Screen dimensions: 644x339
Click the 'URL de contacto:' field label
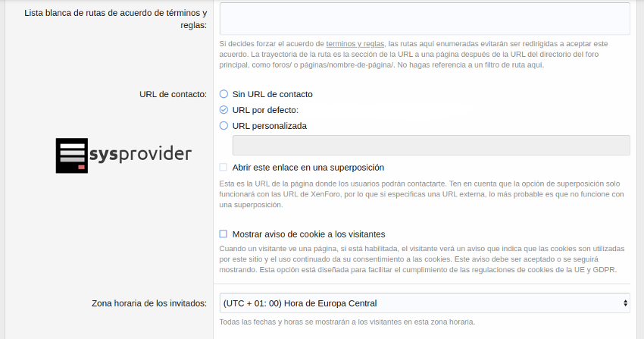pyautogui.click(x=173, y=94)
